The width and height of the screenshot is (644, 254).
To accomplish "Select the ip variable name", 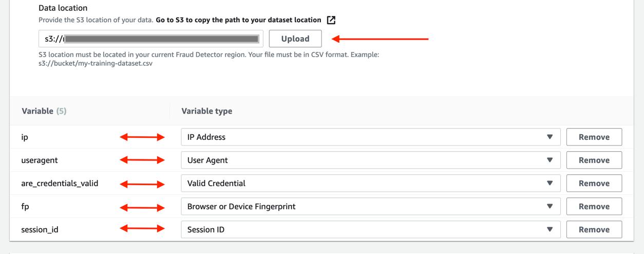I will (25, 137).
